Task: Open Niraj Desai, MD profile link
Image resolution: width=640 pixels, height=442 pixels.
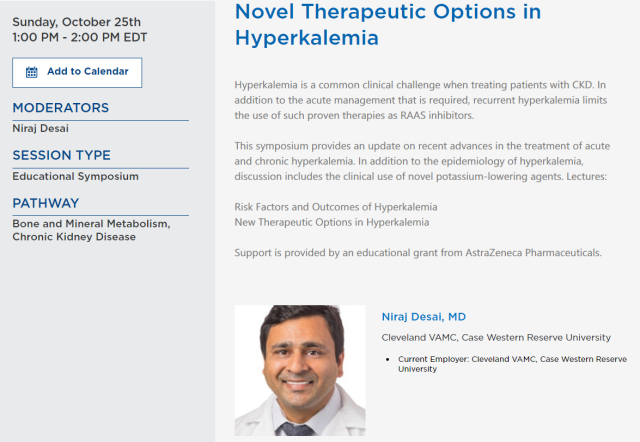Action: coord(424,317)
